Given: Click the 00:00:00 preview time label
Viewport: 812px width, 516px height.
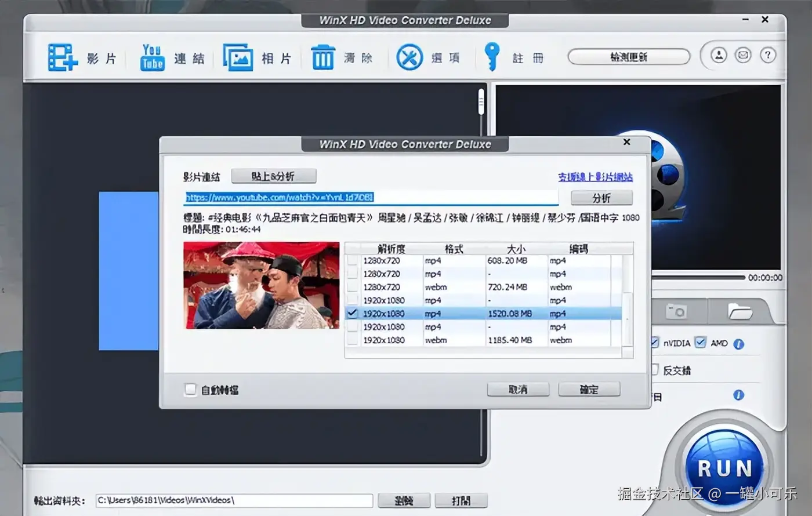Looking at the screenshot, I should coord(765,278).
